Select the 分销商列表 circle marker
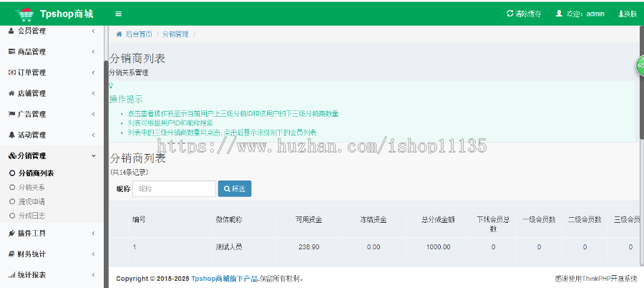 tap(12, 173)
